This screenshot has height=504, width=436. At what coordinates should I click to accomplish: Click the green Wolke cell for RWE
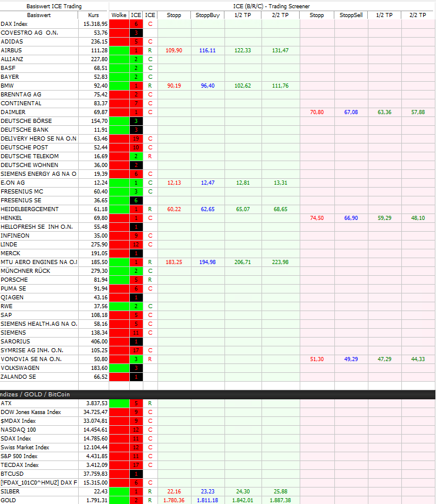119,306
